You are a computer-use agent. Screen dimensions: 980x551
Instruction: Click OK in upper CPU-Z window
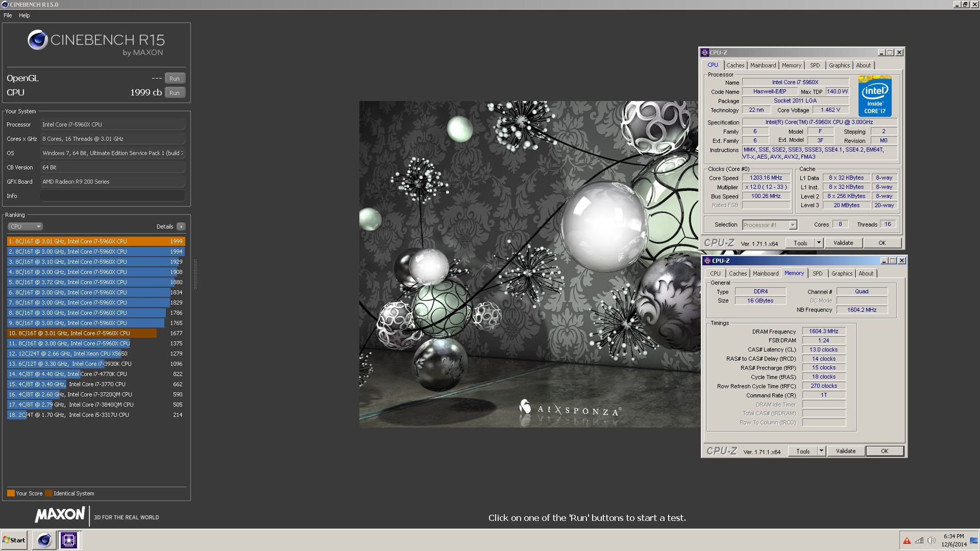(882, 243)
